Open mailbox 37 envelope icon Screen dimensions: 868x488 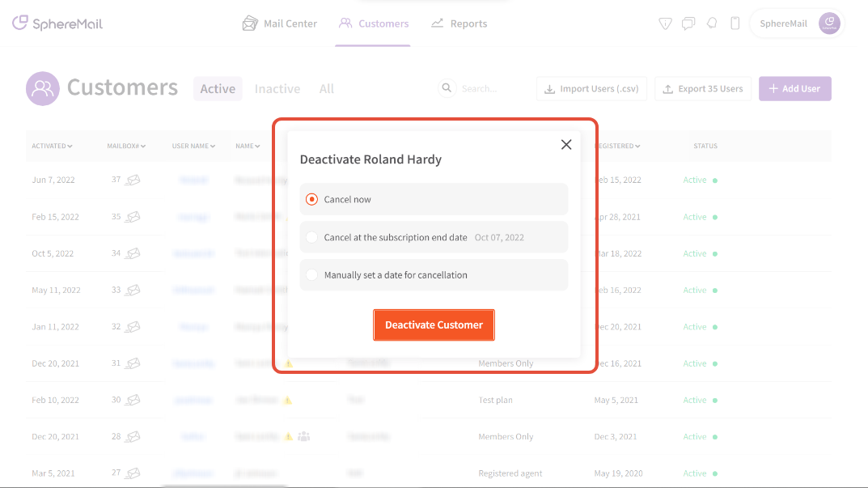click(x=133, y=180)
